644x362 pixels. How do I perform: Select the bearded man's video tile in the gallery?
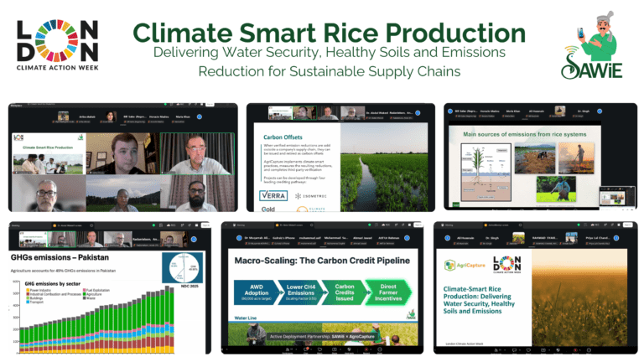coord(197,193)
